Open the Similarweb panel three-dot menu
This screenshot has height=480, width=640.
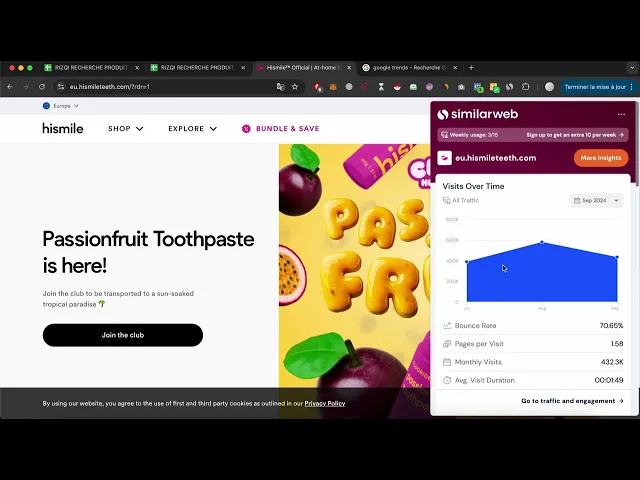[621, 114]
